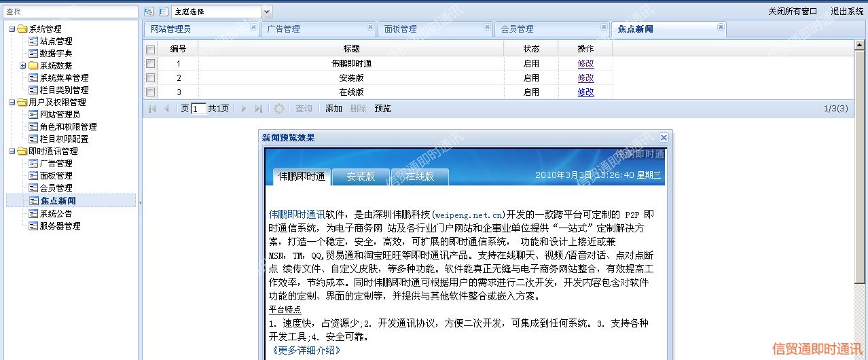
Task: Collapse the 系统管理 tree folder
Action: pyautogui.click(x=12, y=29)
